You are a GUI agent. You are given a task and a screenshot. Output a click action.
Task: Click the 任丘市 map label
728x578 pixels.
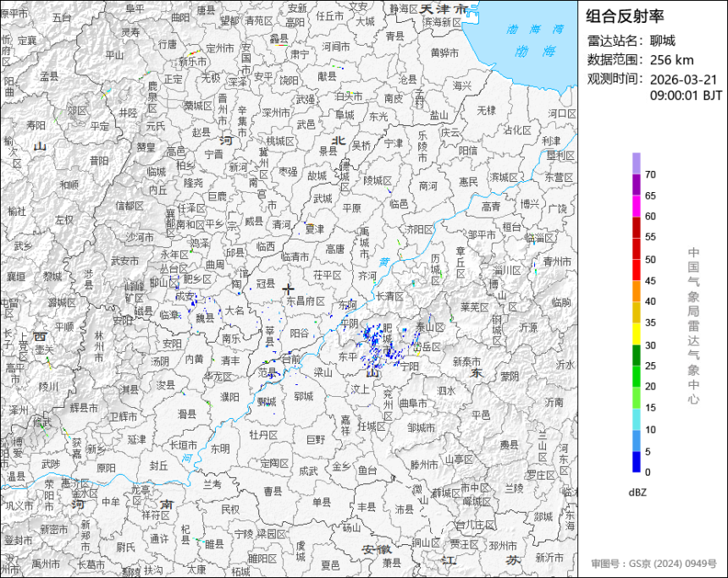click(329, 16)
